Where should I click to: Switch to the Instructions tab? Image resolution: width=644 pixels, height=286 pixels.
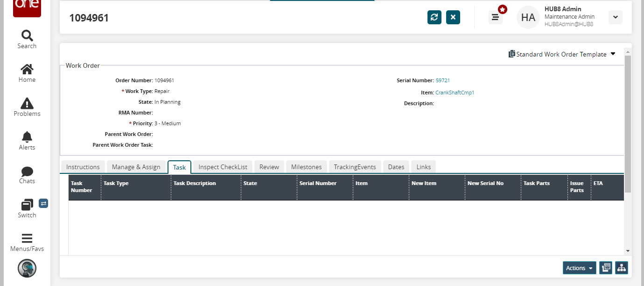point(83,167)
